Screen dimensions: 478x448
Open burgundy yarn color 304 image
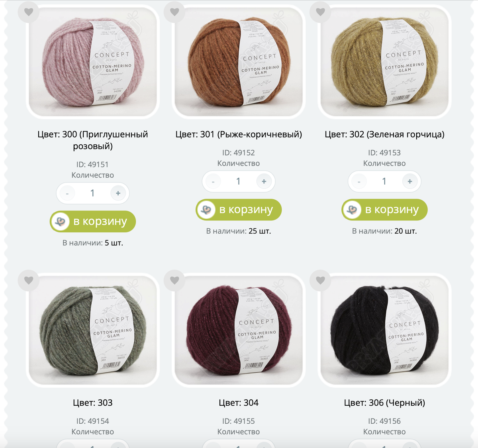(x=239, y=330)
